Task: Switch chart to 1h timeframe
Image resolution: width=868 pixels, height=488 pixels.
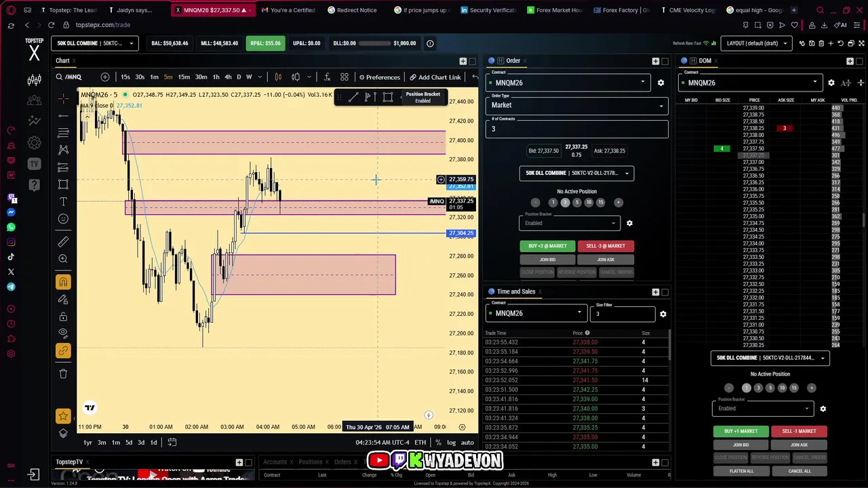Action: pos(216,77)
